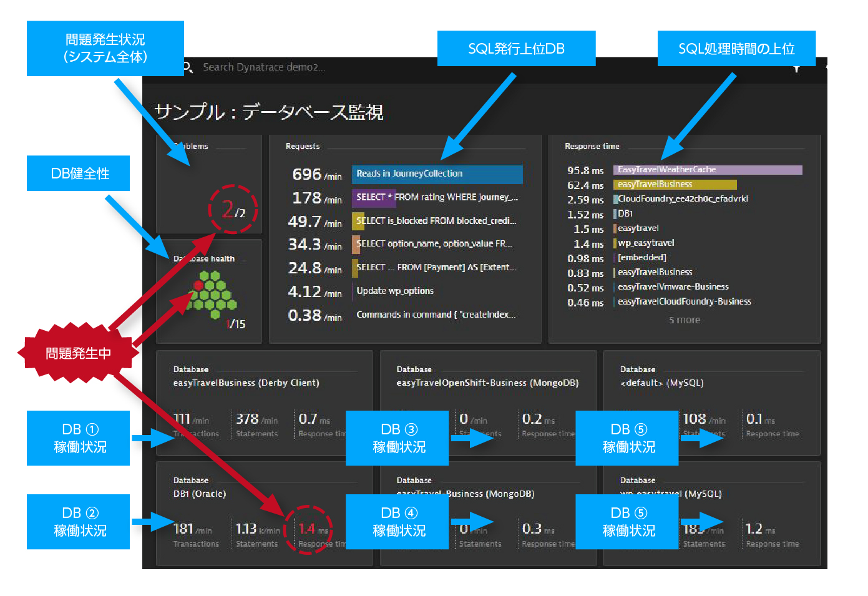Open easyTravelOpenShift-Business (MongoDB) database tile
This screenshot has height=596, width=868.
[x=488, y=403]
